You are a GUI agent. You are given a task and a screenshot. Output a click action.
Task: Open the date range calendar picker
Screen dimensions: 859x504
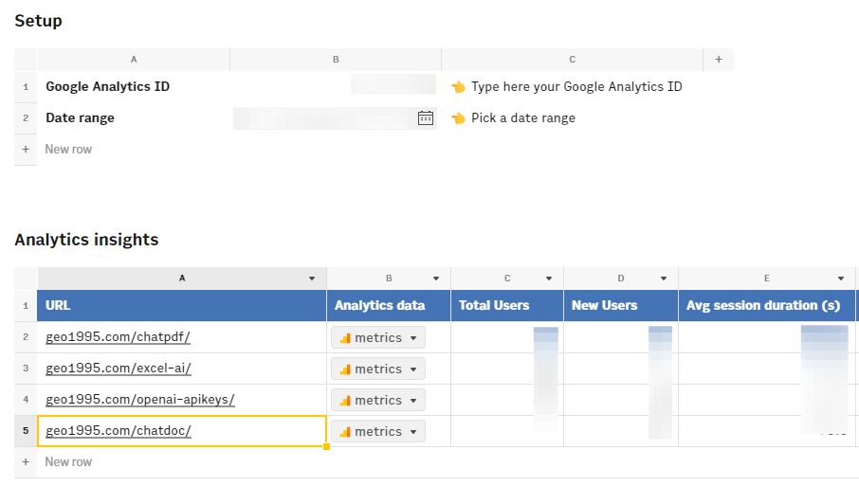click(x=426, y=118)
